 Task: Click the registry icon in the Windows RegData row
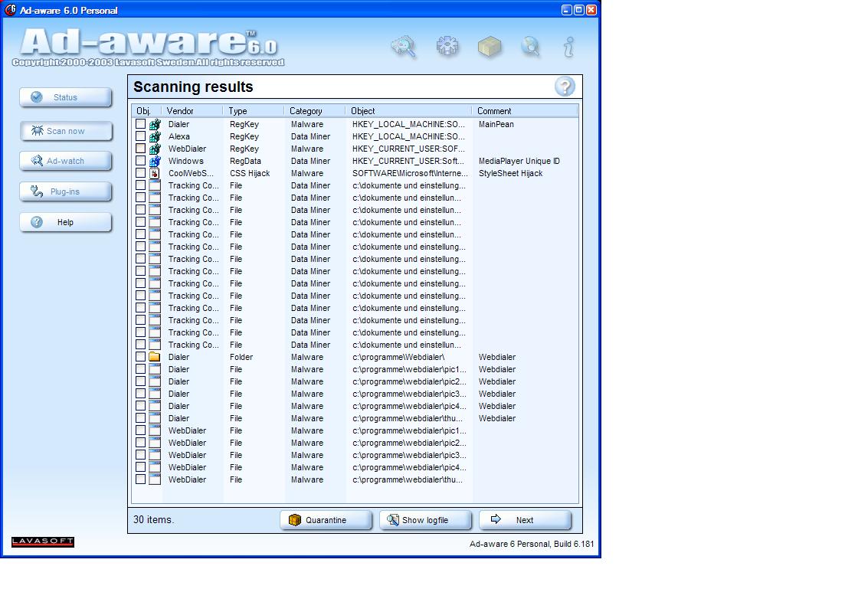coord(155,161)
